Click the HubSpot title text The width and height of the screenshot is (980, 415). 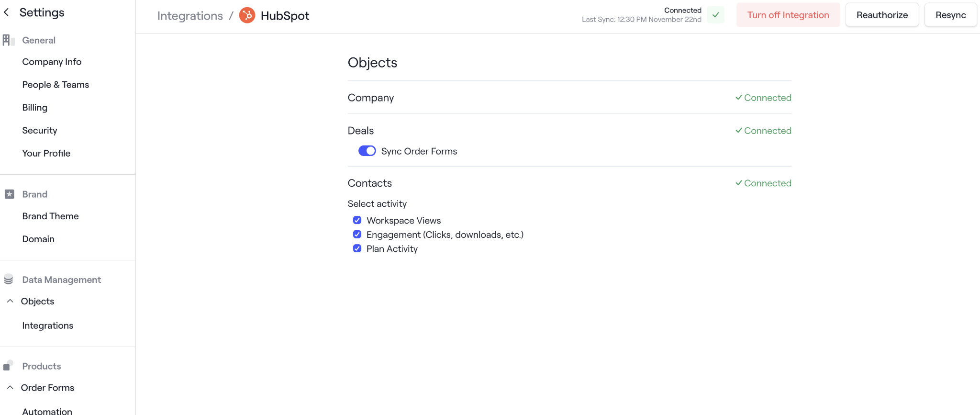coord(285,16)
